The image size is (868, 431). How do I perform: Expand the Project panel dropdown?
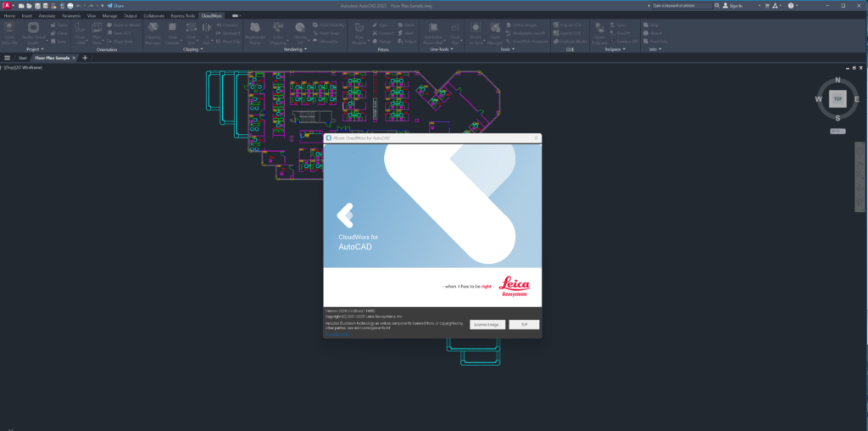[36, 49]
